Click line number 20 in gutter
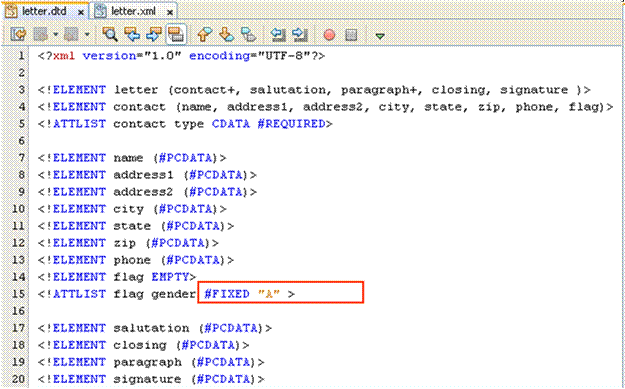Screen dimensions: 625x389 click(x=18, y=379)
